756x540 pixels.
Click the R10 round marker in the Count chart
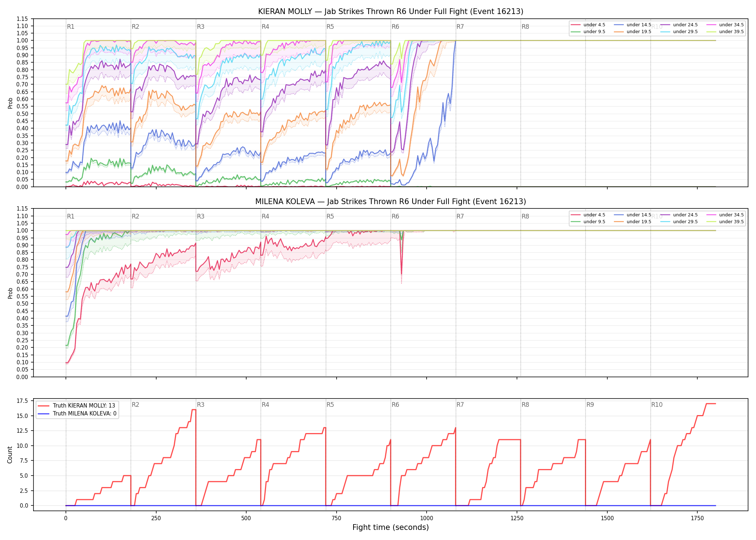point(657,405)
